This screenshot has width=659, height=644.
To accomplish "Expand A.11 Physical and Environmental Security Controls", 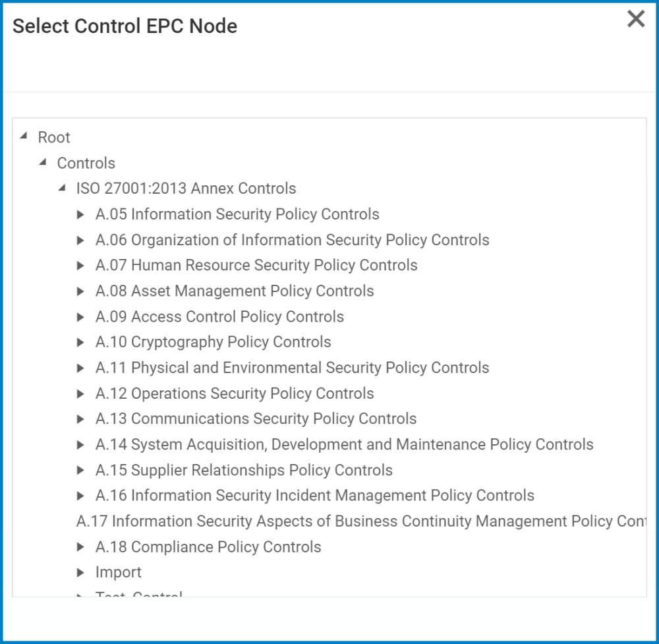I will pyautogui.click(x=80, y=367).
